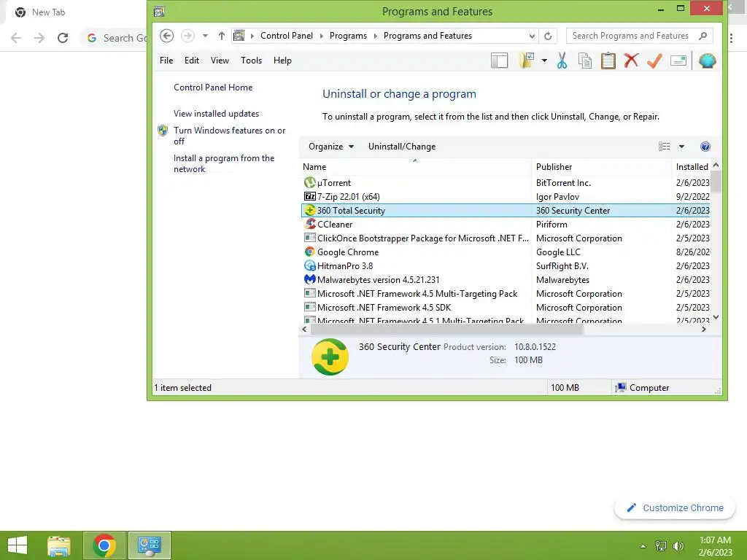This screenshot has height=560, width=747.
Task: Click the large 360 Security Center logo
Action: point(330,357)
